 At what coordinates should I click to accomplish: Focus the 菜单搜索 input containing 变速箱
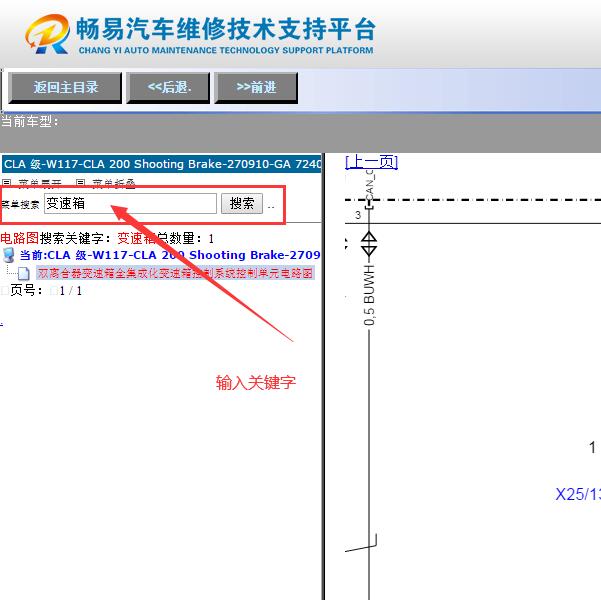(130, 203)
